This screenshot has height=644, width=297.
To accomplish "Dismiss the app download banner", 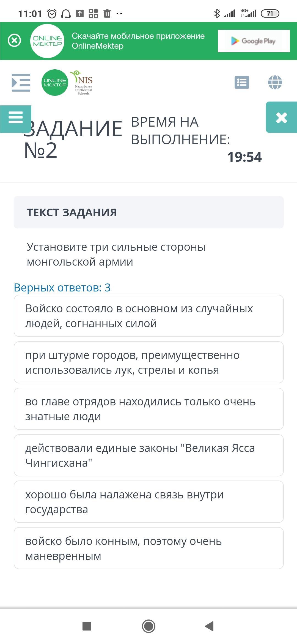I will (x=14, y=41).
